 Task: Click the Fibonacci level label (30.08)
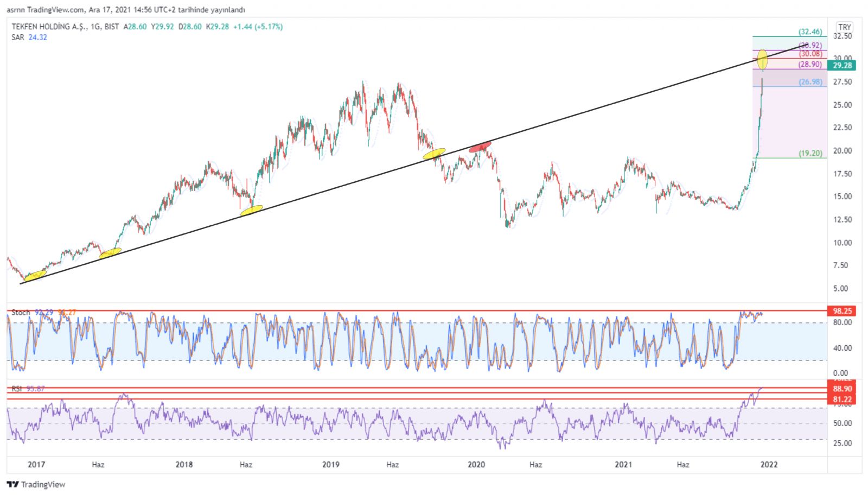810,54
